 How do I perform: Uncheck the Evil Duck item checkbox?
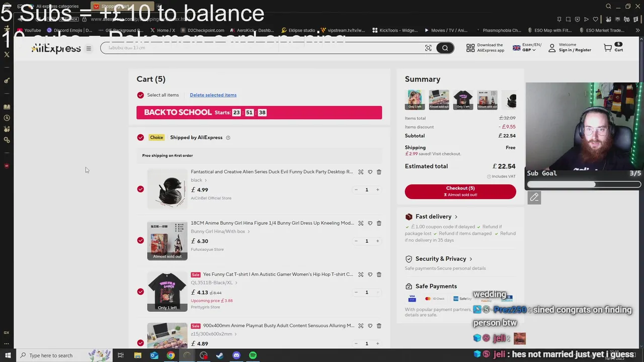click(x=140, y=189)
